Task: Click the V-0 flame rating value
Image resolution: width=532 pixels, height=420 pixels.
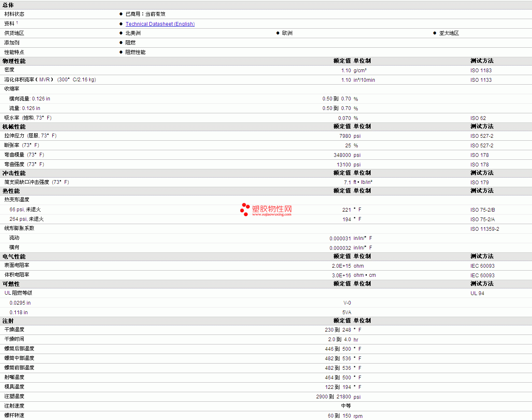Action: [347, 303]
